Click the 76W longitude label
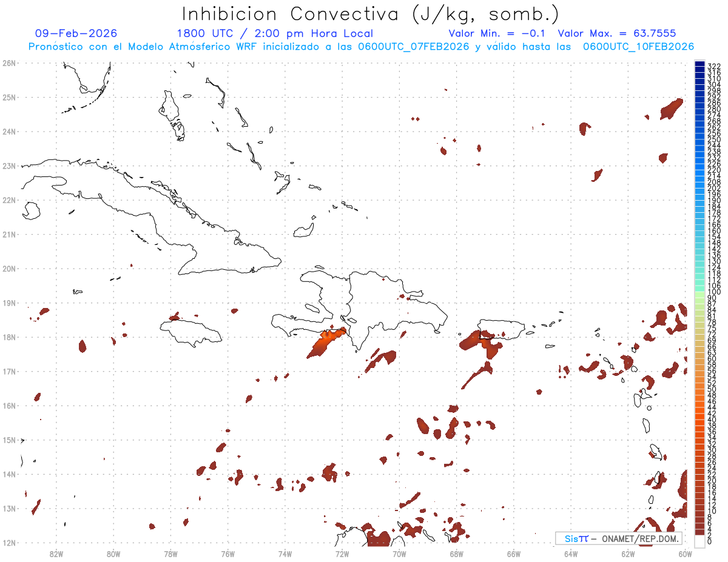 coord(227,554)
